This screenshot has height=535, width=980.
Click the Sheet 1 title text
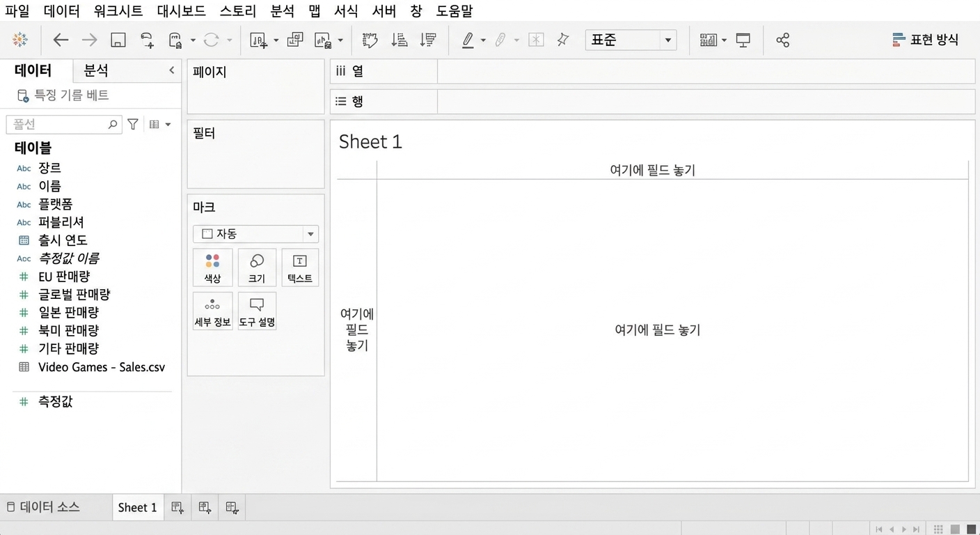pyautogui.click(x=370, y=142)
